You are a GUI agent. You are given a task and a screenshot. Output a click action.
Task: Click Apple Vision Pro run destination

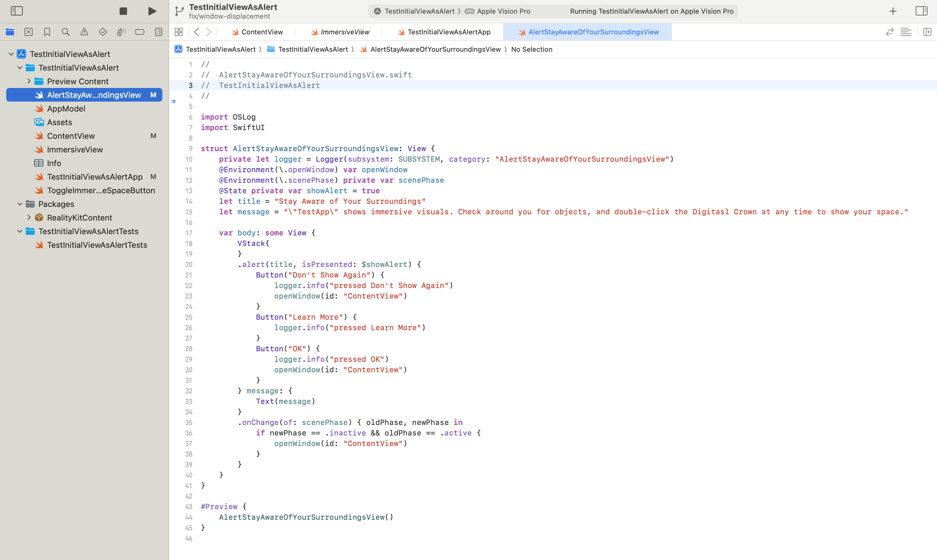[x=503, y=11]
